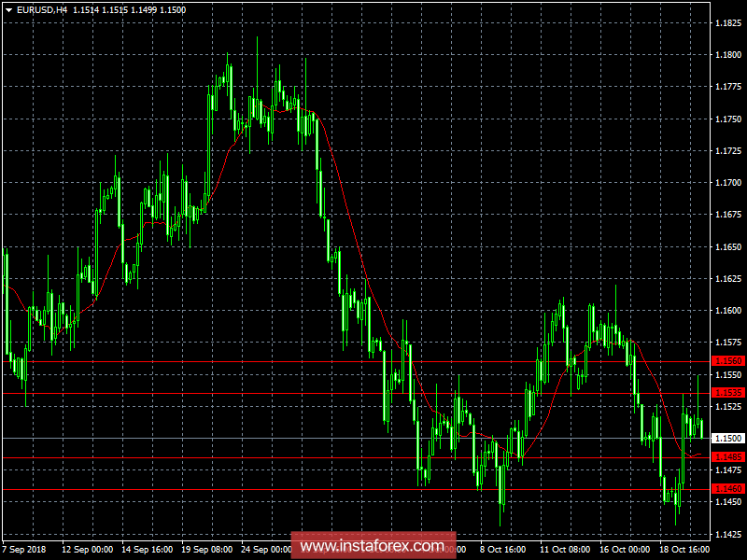Screen dimensions: 747x560
Task: Click the 7 Sep 2018 date label
Action: [x=25, y=550]
